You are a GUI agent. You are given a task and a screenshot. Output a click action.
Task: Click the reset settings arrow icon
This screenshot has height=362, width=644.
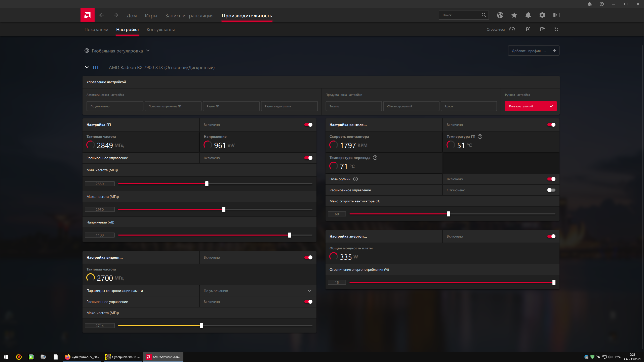556,29
